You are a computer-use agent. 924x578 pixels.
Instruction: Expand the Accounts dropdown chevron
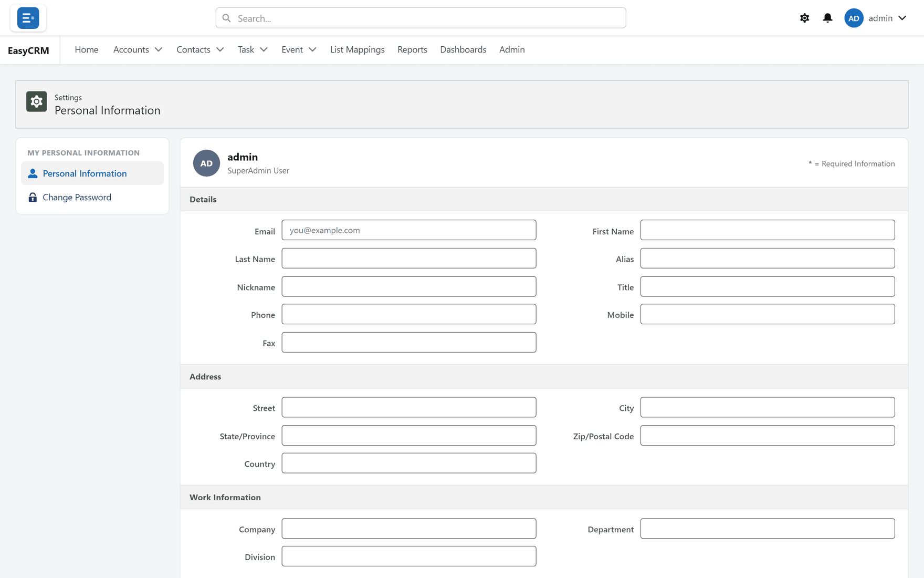click(x=159, y=49)
